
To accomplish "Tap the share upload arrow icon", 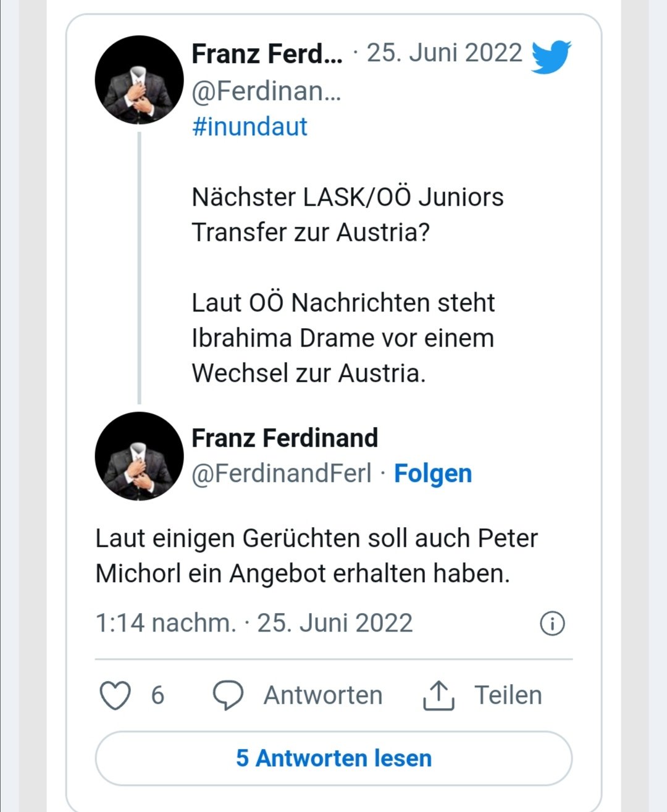I will [438, 696].
